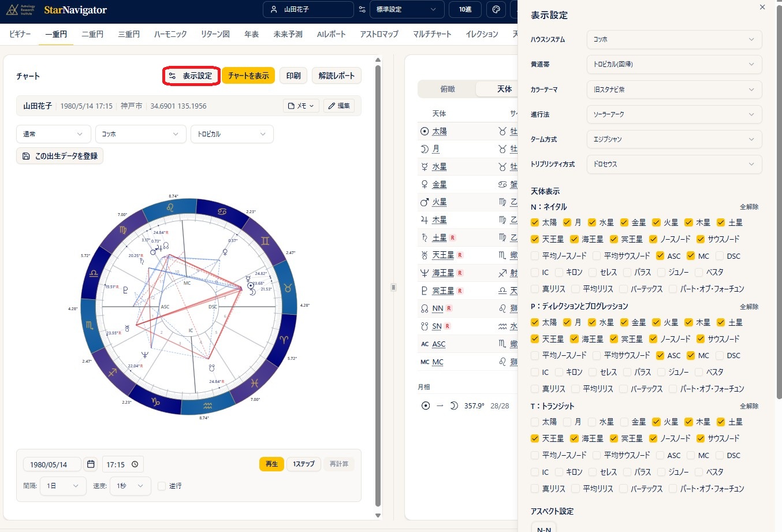This screenshot has height=532, width=782.
Task: Open the 未来予測 tab
Action: pos(288,34)
